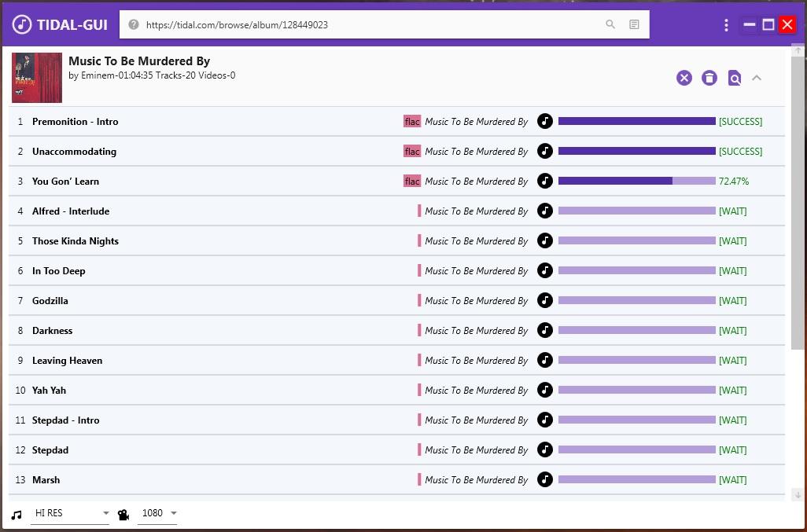
Task: Click the URL input field
Action: (370, 24)
